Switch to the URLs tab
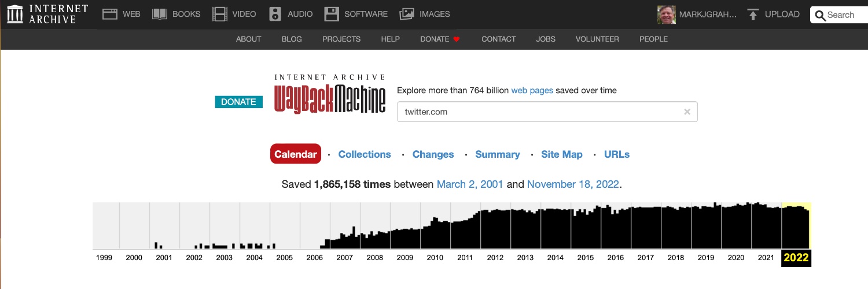This screenshot has width=868, height=289. point(617,154)
